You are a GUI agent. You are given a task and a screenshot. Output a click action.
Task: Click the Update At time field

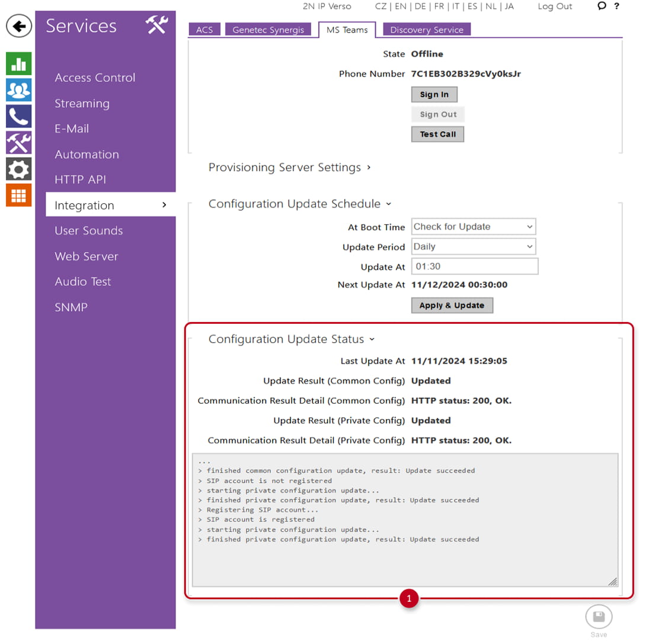475,266
